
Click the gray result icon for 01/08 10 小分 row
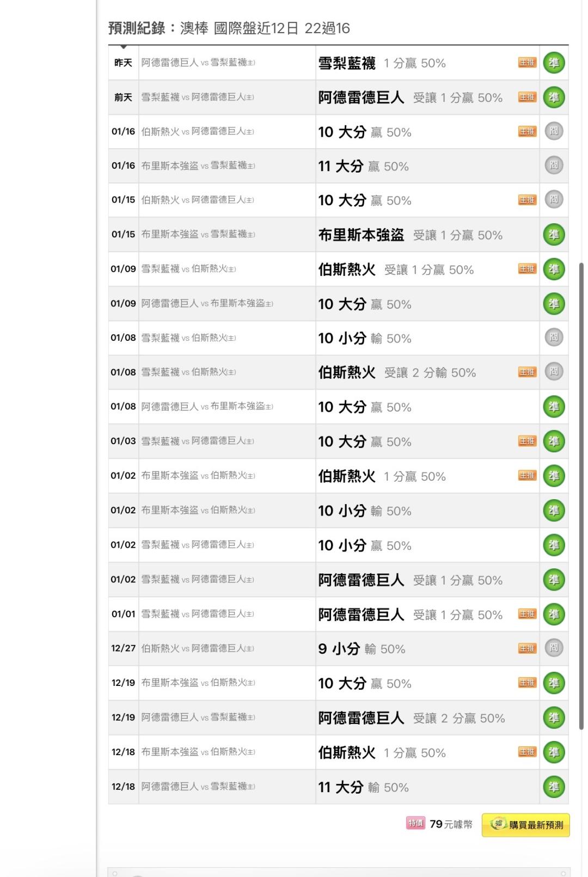pyautogui.click(x=554, y=338)
